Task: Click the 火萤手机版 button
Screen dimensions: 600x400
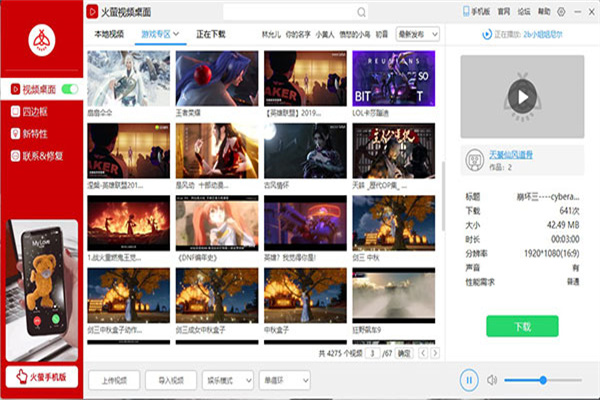Action: 42,377
